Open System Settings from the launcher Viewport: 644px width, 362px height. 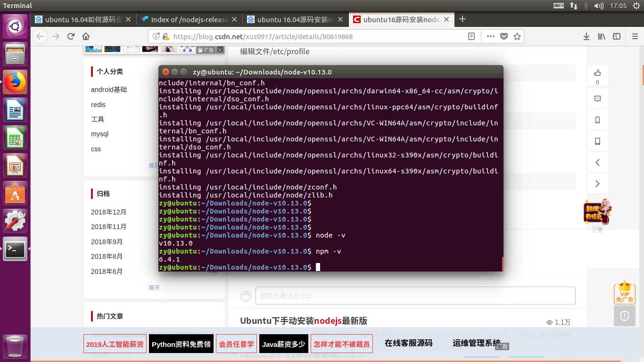point(16,221)
